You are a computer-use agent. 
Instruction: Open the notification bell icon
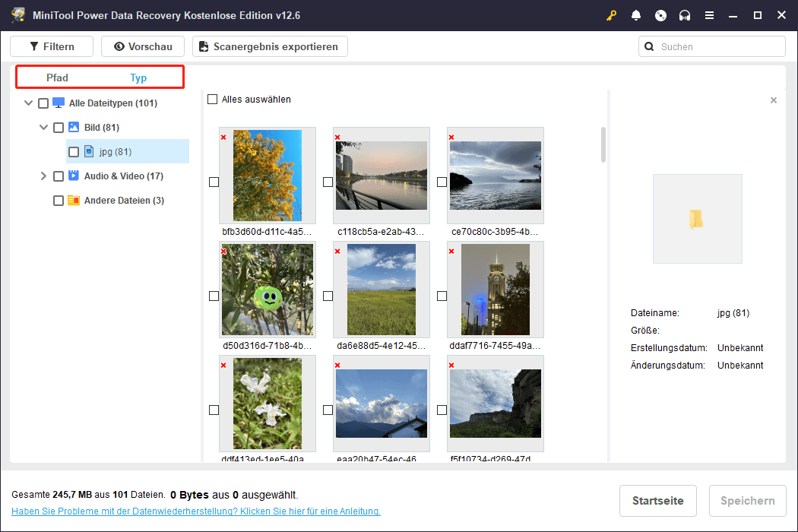click(636, 15)
